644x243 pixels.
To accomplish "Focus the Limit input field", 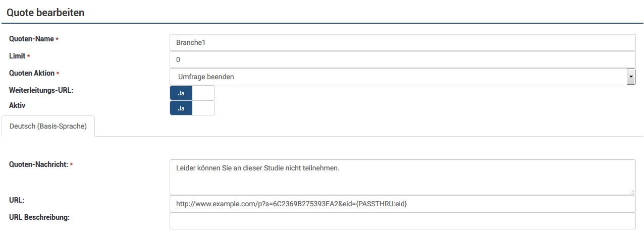I will click(402, 59).
